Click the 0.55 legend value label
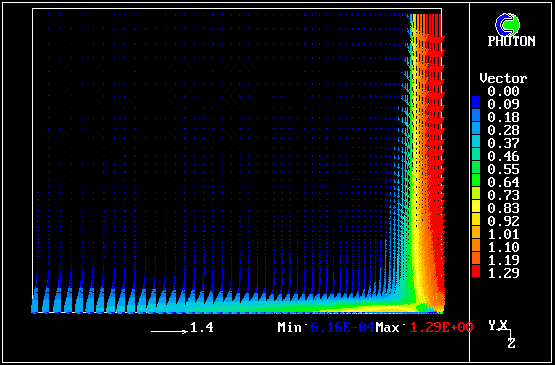 tap(503, 169)
